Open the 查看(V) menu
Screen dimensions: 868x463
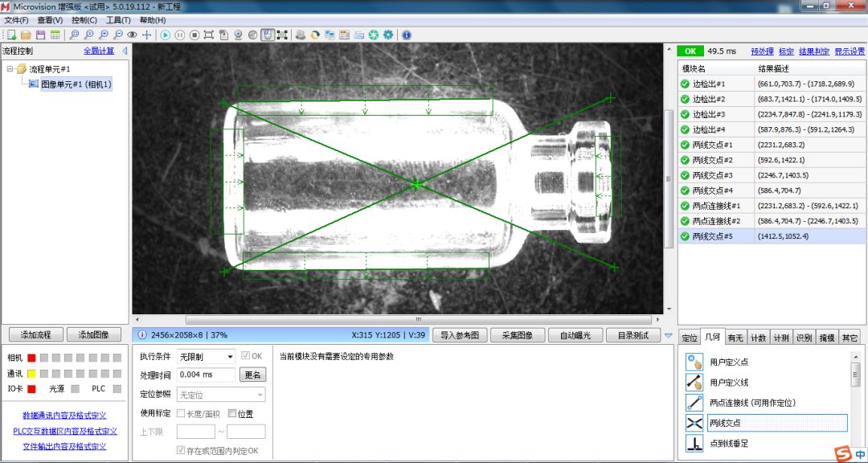(x=50, y=20)
